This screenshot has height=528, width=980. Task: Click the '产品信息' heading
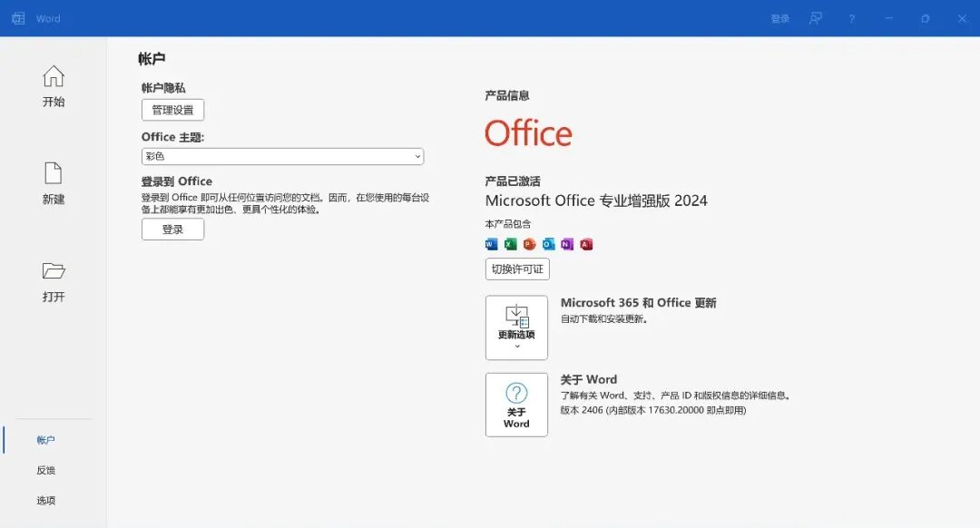(x=507, y=95)
